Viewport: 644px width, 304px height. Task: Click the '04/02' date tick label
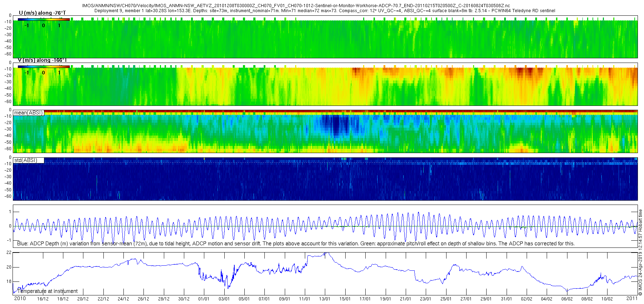pyautogui.click(x=547, y=299)
